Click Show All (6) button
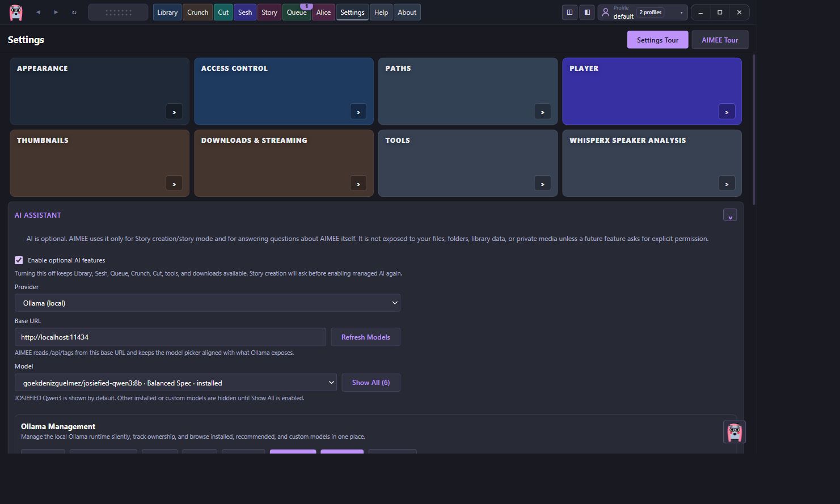Viewport: 840px width, 504px height. click(371, 383)
